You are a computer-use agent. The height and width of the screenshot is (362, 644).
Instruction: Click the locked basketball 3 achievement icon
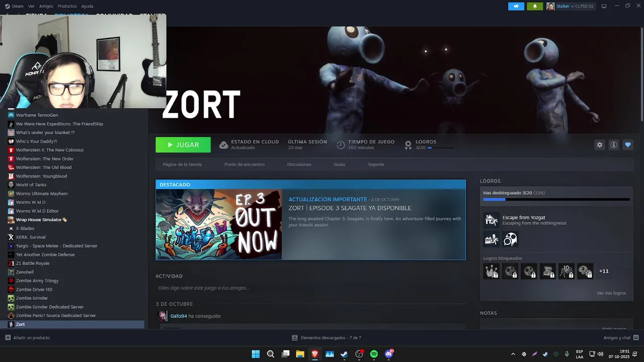tap(585, 271)
